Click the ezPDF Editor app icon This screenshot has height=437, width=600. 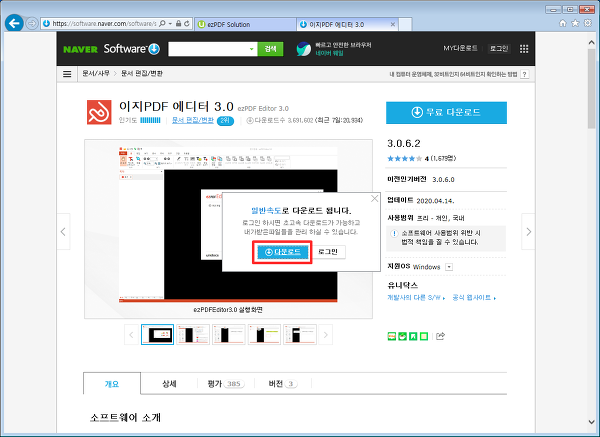(99, 112)
